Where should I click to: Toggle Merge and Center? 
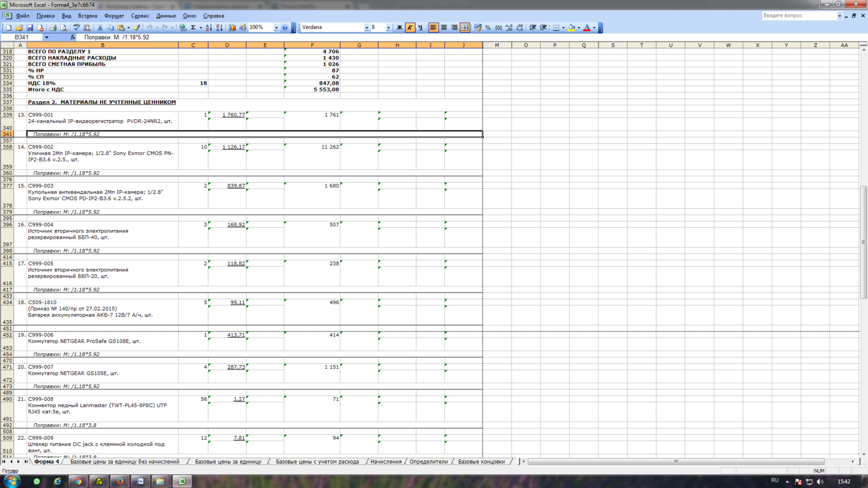coord(465,27)
